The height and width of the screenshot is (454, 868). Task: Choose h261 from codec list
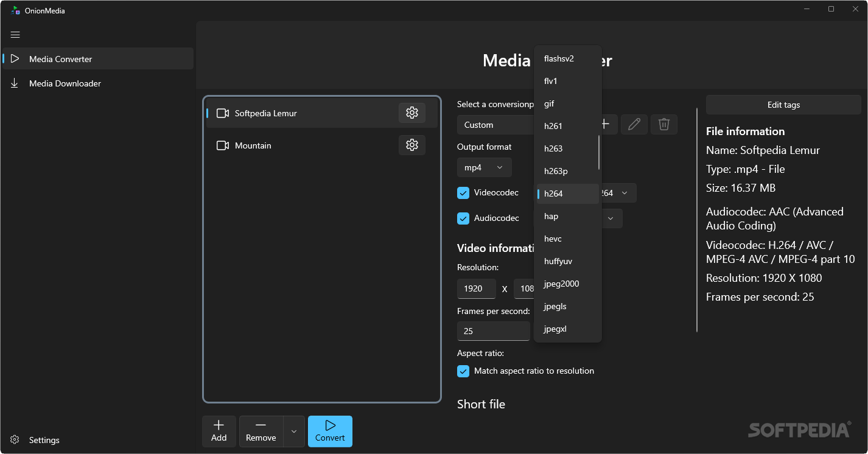point(568,126)
